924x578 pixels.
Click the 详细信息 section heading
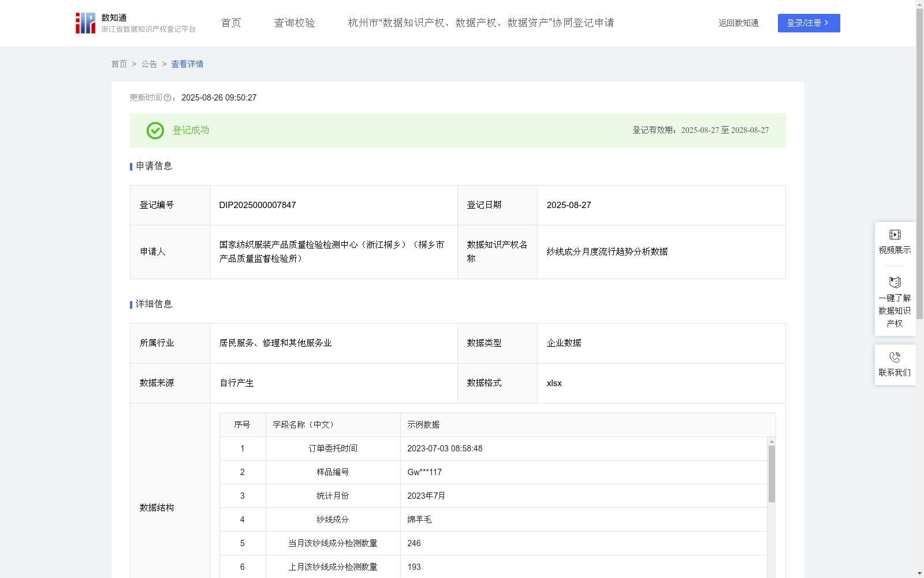(x=154, y=305)
